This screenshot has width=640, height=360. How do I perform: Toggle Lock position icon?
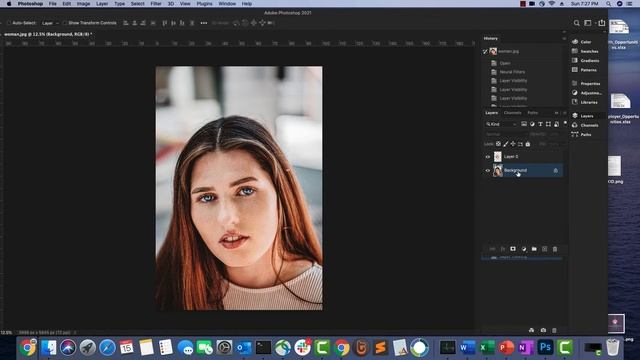pyautogui.click(x=513, y=144)
